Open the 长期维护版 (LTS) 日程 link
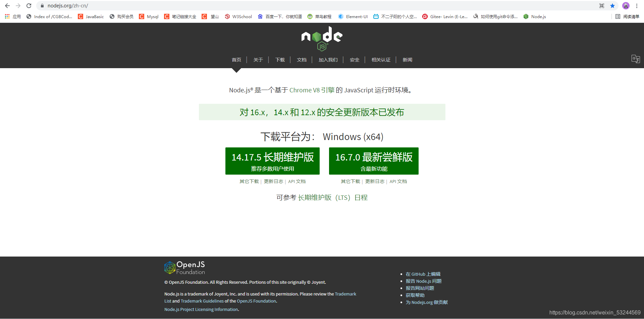 333,197
